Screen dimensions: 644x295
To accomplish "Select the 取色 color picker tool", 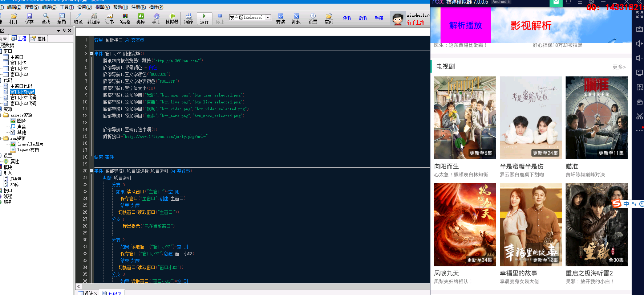I will [x=78, y=19].
